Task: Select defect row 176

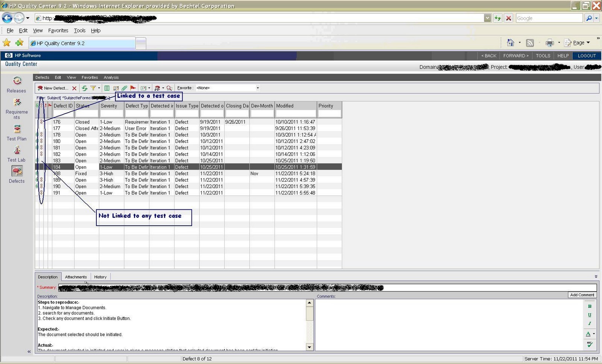Action: pos(189,122)
